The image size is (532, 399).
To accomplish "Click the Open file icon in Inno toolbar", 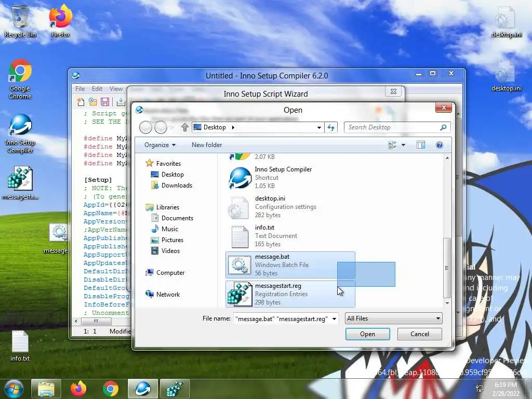I will click(92, 101).
